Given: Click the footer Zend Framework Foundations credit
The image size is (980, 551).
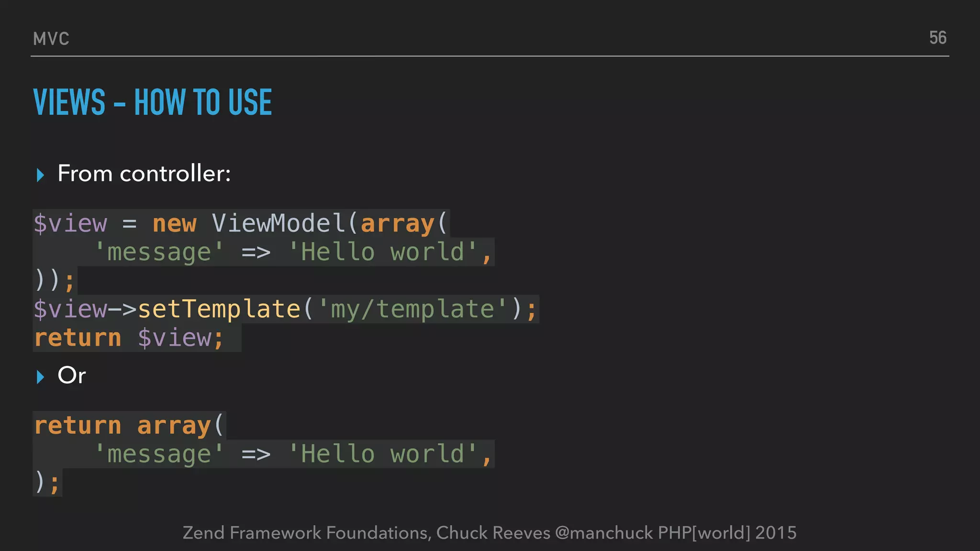Looking at the screenshot, I should click(490, 533).
